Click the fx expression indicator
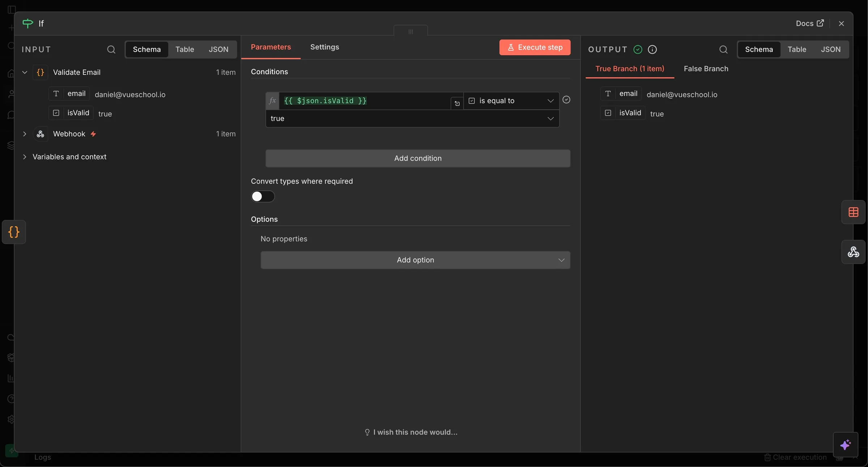The width and height of the screenshot is (868, 467). coord(272,101)
